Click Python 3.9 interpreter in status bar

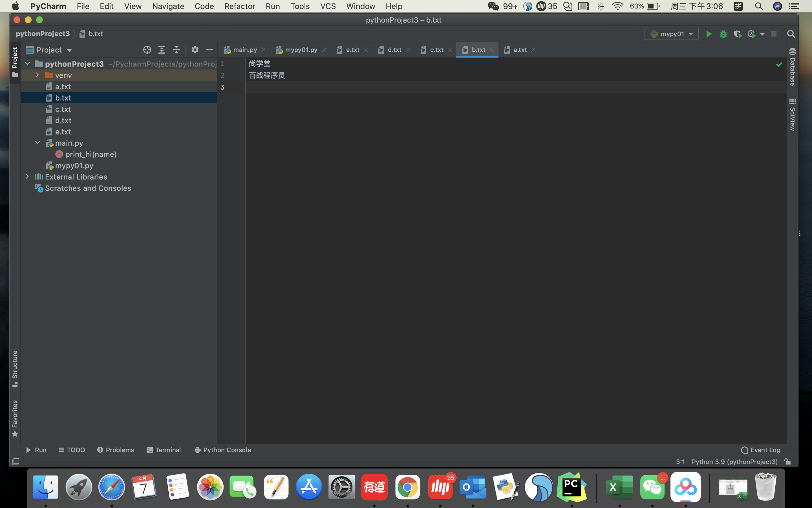coord(734,462)
